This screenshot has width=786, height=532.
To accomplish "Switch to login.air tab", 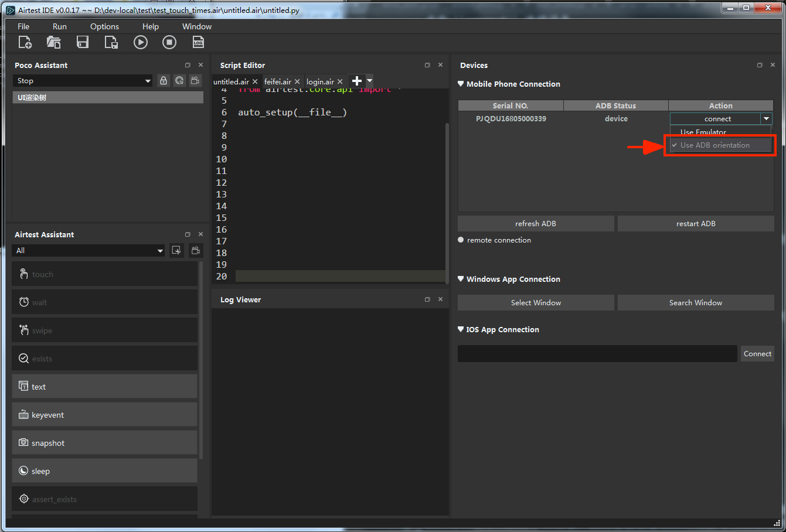I will (x=320, y=81).
